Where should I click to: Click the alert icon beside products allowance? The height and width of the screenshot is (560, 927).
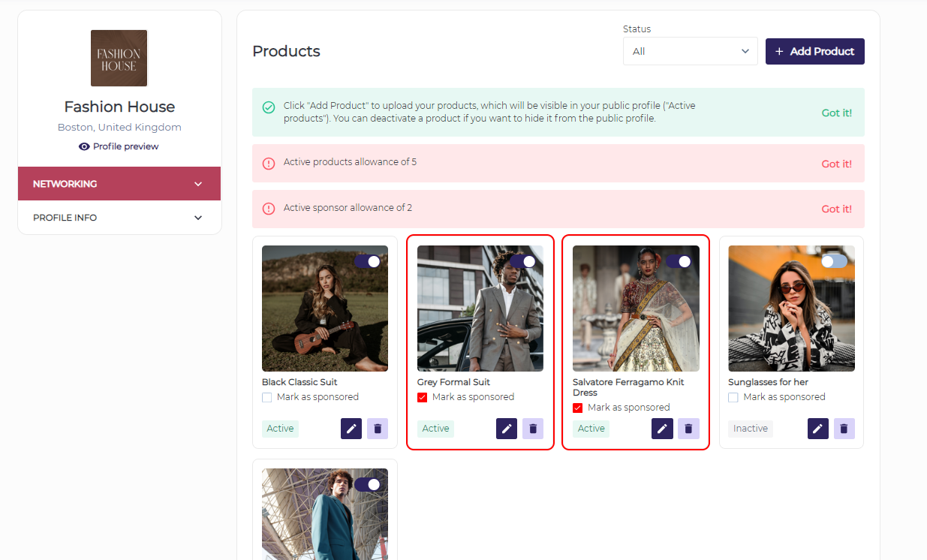[x=269, y=163]
